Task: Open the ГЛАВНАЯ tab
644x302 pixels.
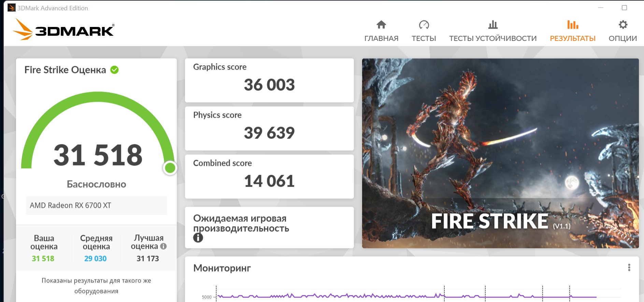Action: [381, 30]
